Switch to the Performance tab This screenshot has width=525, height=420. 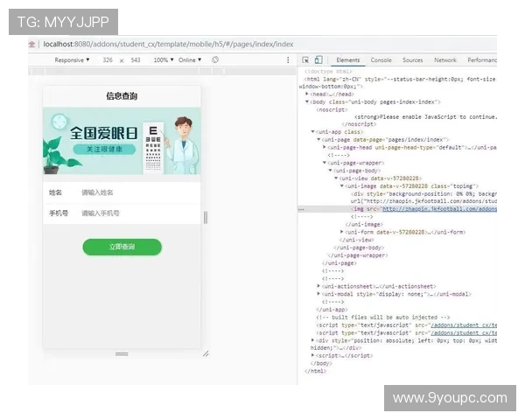click(x=482, y=60)
